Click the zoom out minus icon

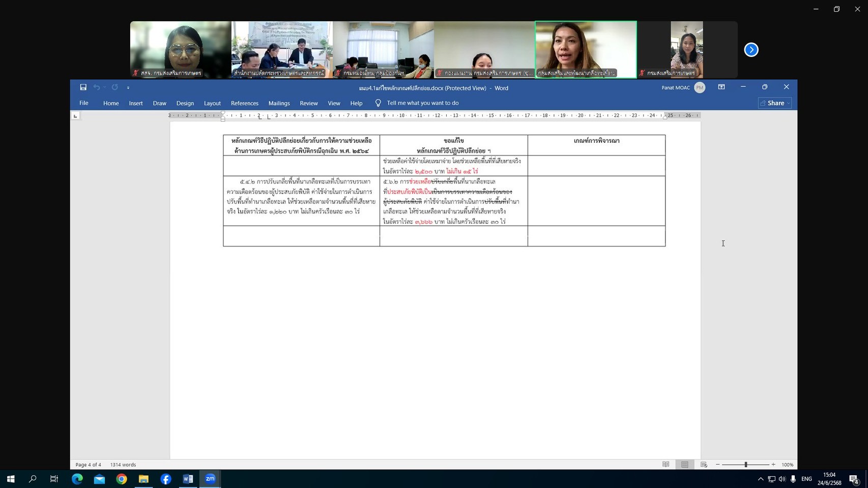click(x=717, y=465)
